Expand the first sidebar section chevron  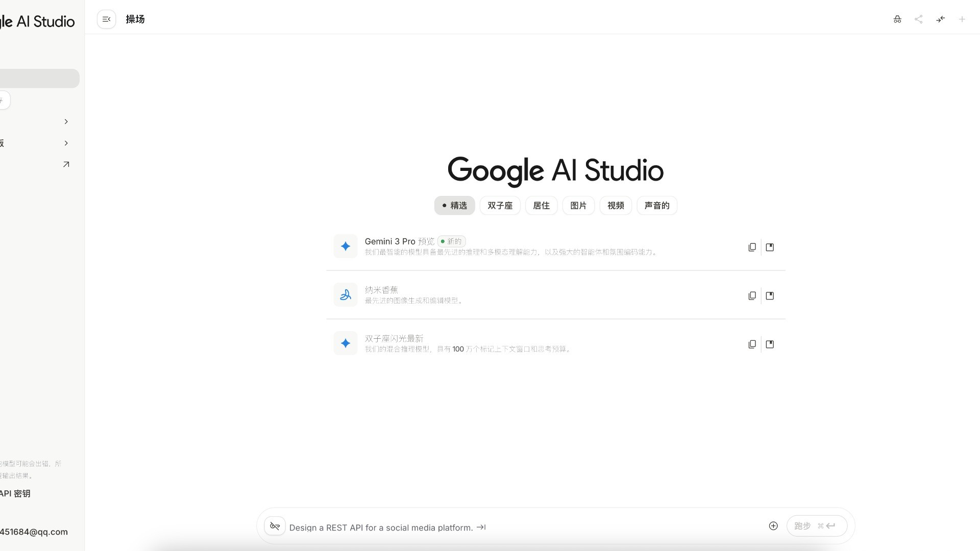point(66,121)
